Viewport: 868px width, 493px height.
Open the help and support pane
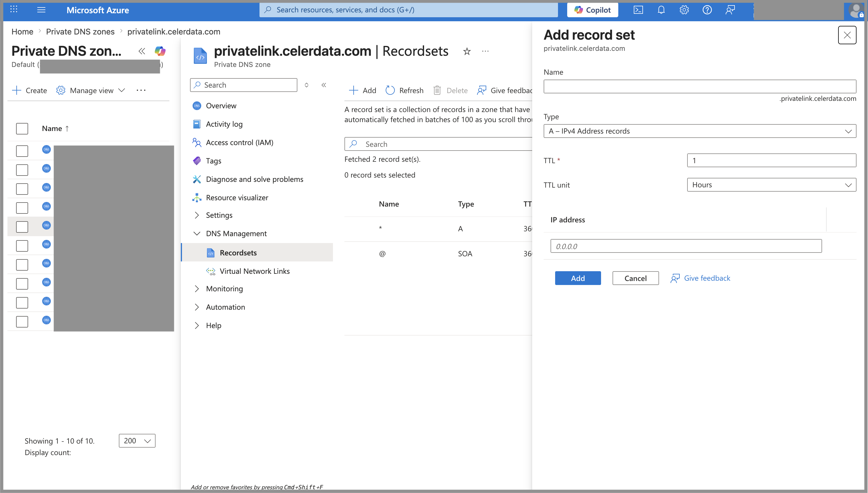click(x=707, y=9)
